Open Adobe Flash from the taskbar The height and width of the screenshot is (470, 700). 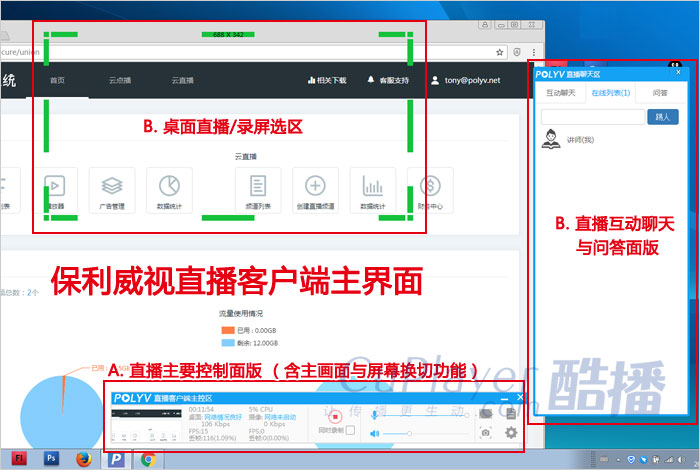coord(19,458)
